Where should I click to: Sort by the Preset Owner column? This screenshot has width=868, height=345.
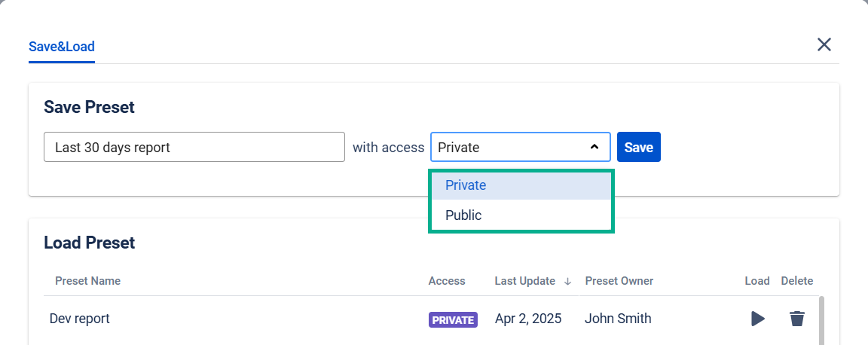[x=619, y=281]
